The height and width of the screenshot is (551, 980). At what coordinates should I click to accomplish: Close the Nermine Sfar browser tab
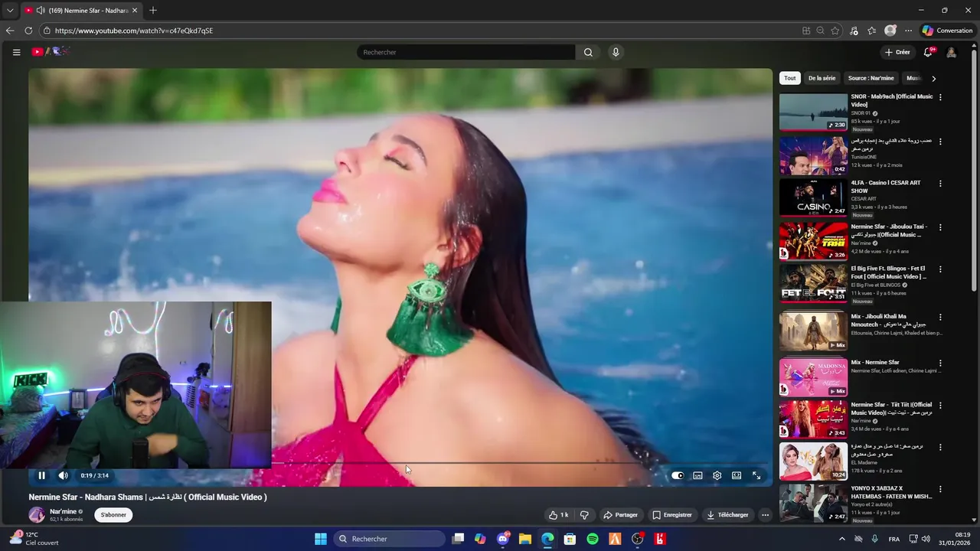[136, 11]
